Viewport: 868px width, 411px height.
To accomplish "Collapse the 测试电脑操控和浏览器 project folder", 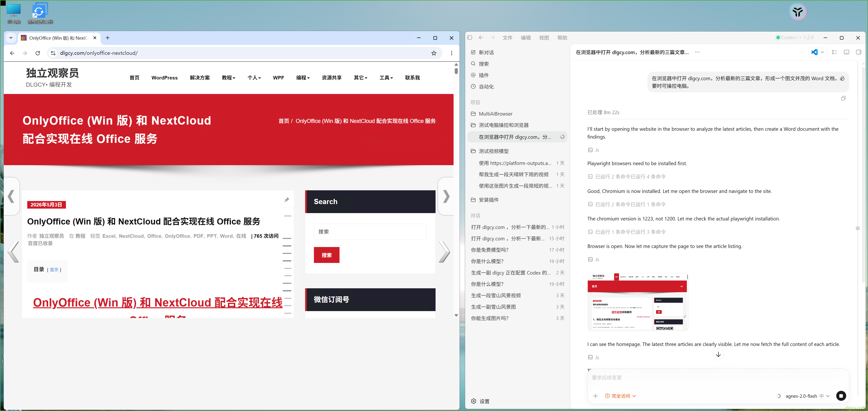I will pos(518,125).
